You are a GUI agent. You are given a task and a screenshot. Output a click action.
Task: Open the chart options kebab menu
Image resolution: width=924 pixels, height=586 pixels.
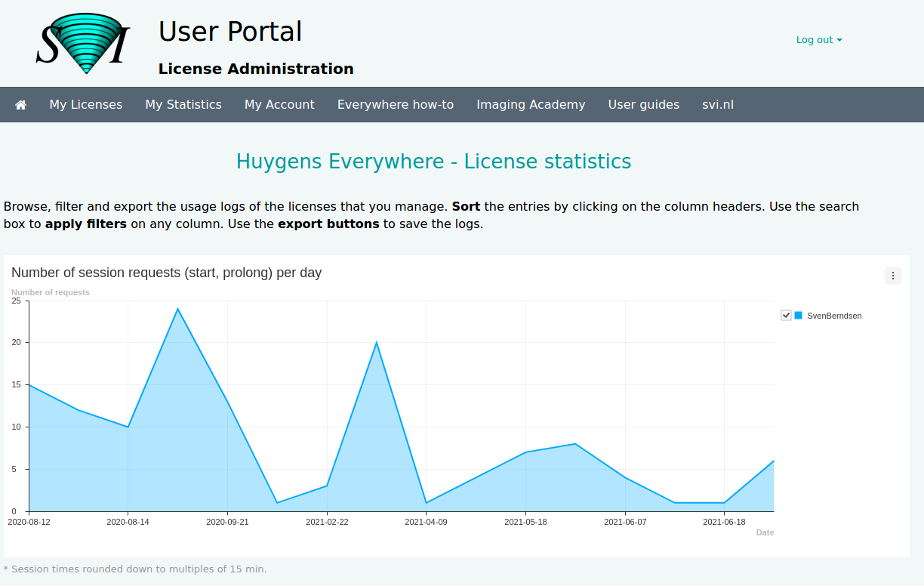click(x=892, y=276)
